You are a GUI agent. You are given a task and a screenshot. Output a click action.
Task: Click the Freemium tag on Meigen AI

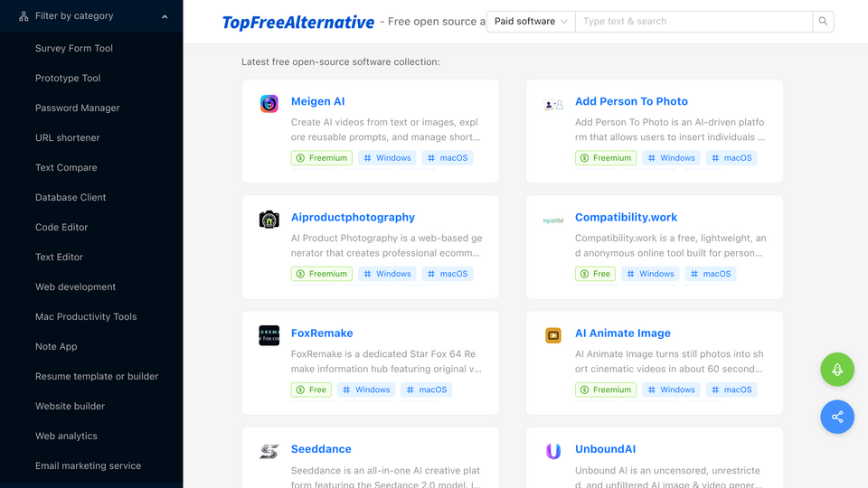[x=322, y=157]
